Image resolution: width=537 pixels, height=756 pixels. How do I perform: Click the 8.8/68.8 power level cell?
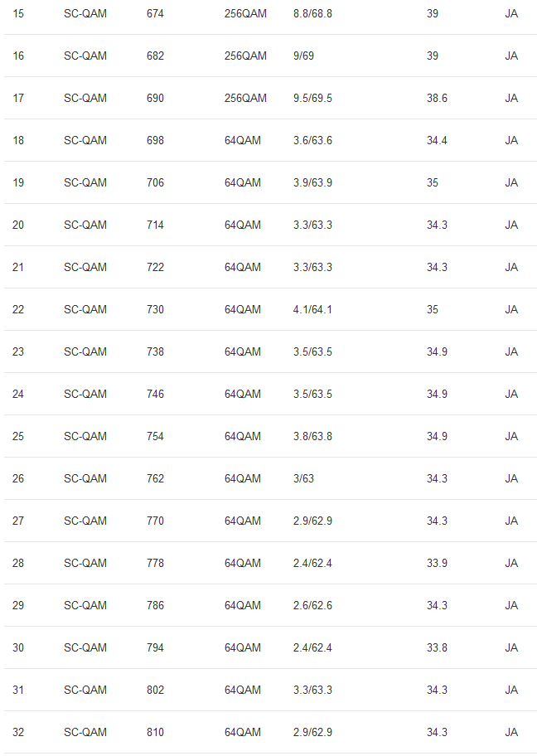pyautogui.click(x=312, y=13)
